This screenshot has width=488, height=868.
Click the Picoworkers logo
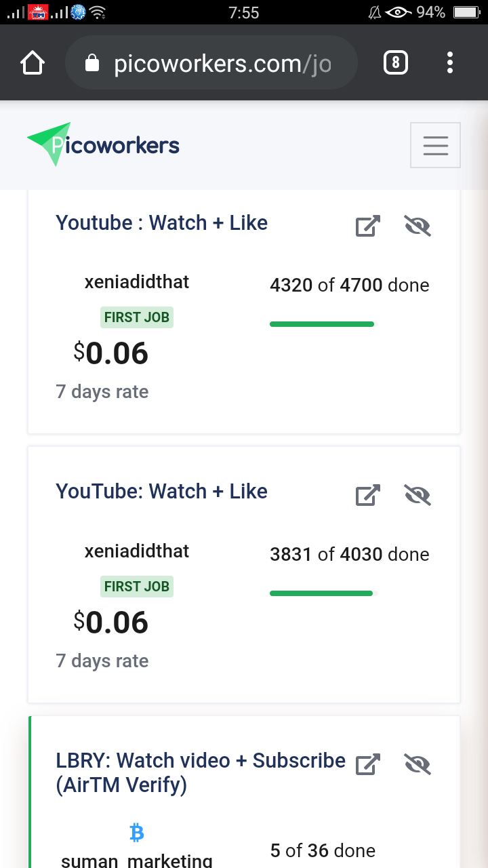(103, 144)
